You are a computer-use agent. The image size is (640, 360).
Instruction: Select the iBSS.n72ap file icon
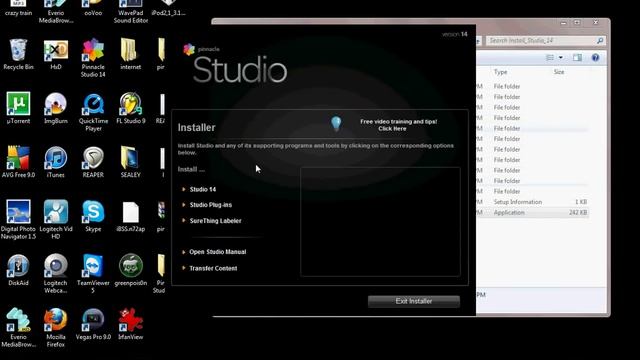click(131, 216)
